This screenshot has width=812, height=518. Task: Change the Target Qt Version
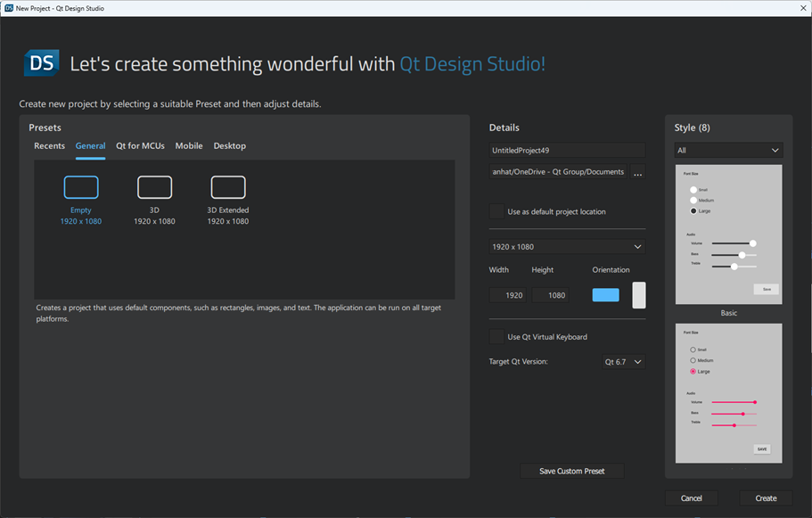click(624, 361)
